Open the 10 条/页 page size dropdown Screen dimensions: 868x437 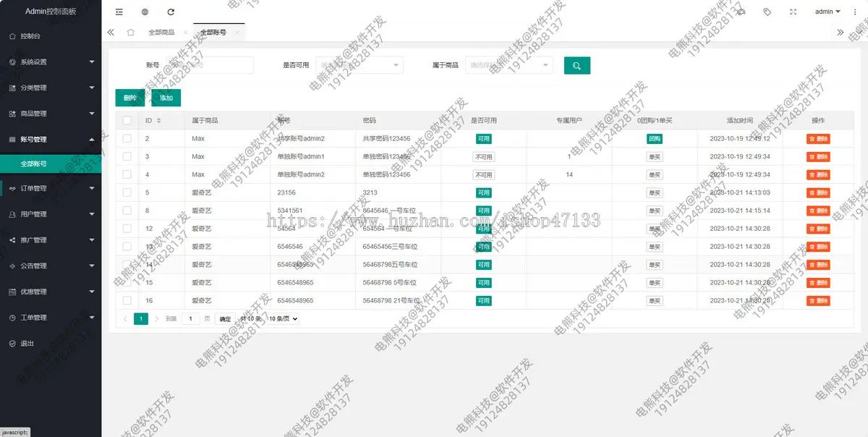click(x=283, y=318)
